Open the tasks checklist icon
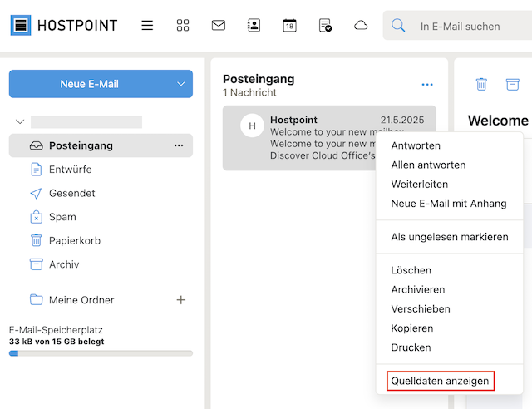532x409 pixels. point(325,26)
